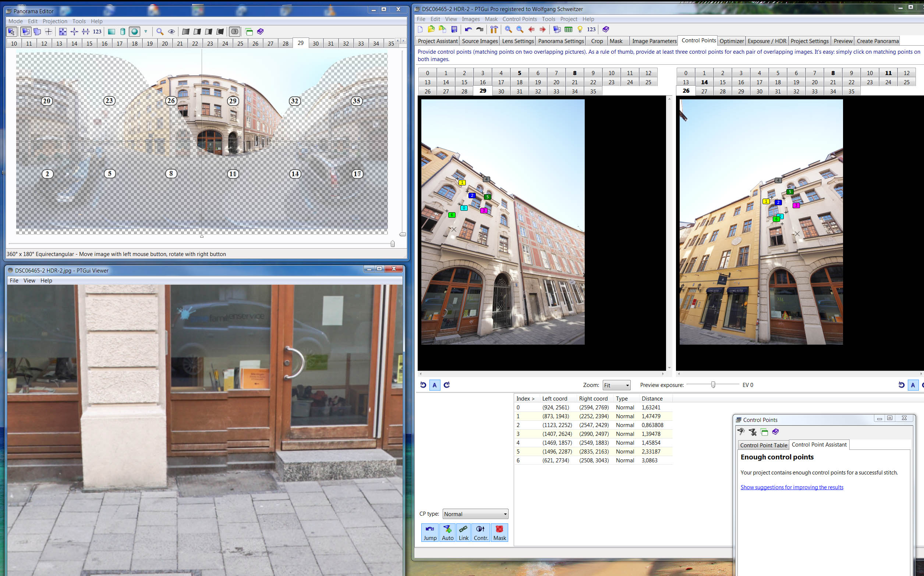Image resolution: width=924 pixels, height=576 pixels.
Task: Open the hammer and wrench tools icon
Action: pos(494,29)
